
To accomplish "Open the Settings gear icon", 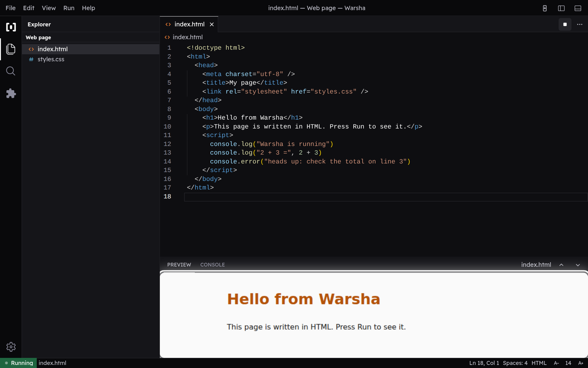I will coord(11,347).
